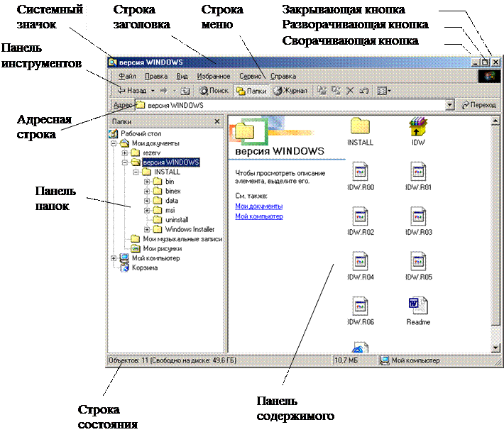Select Корзина in folder tree

tap(145, 267)
